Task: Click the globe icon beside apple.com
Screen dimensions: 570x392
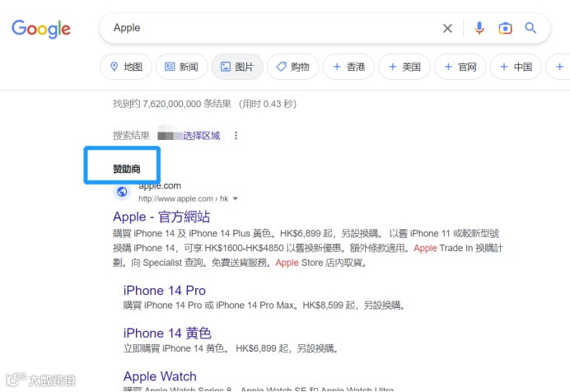Action: click(x=122, y=191)
